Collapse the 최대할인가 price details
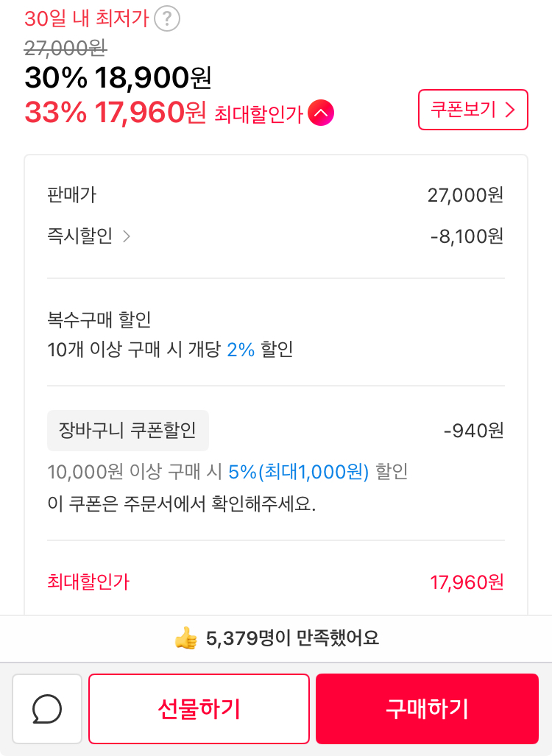Screen dimensions: 552x756 coord(321,113)
